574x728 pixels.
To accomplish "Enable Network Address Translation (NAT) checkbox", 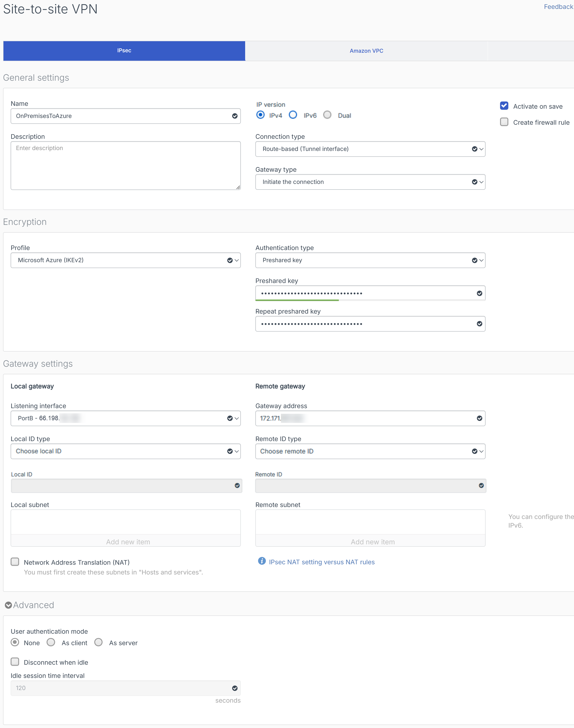I will (x=15, y=561).
